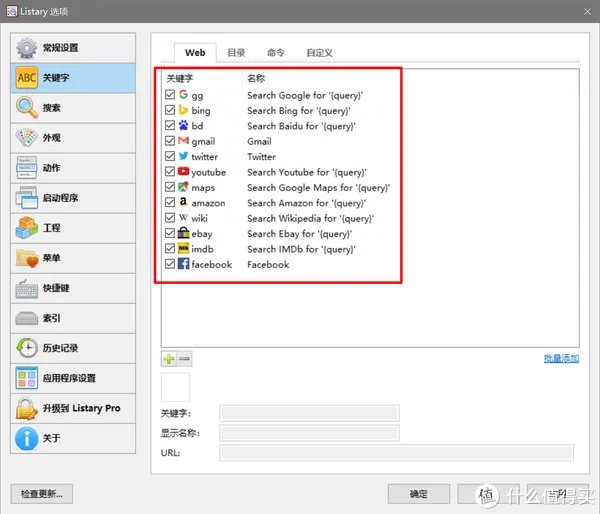Switch to the 命令 tab
Viewport: 600px width, 514px height.
pyautogui.click(x=276, y=53)
